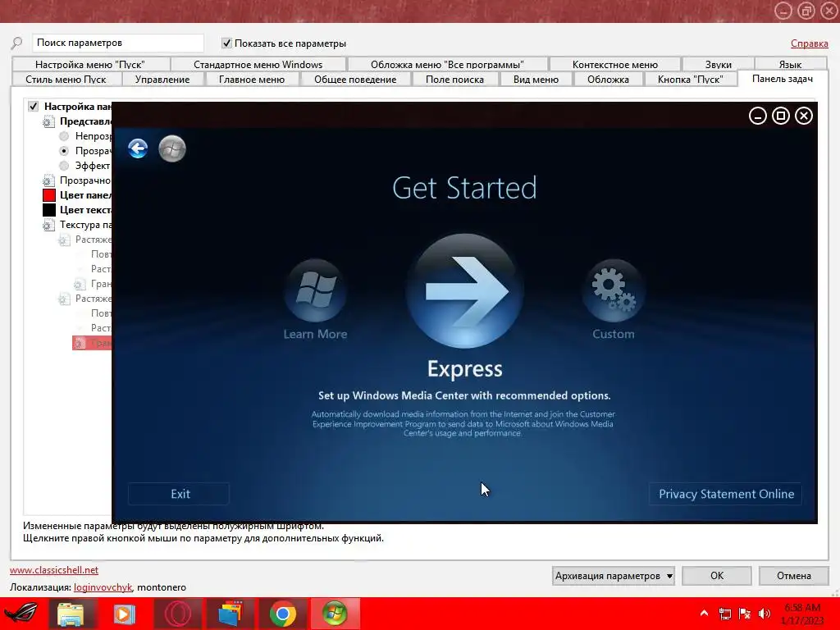The height and width of the screenshot is (630, 840).
Task: Click the search magnifier icon in settings
Action: pos(17,43)
